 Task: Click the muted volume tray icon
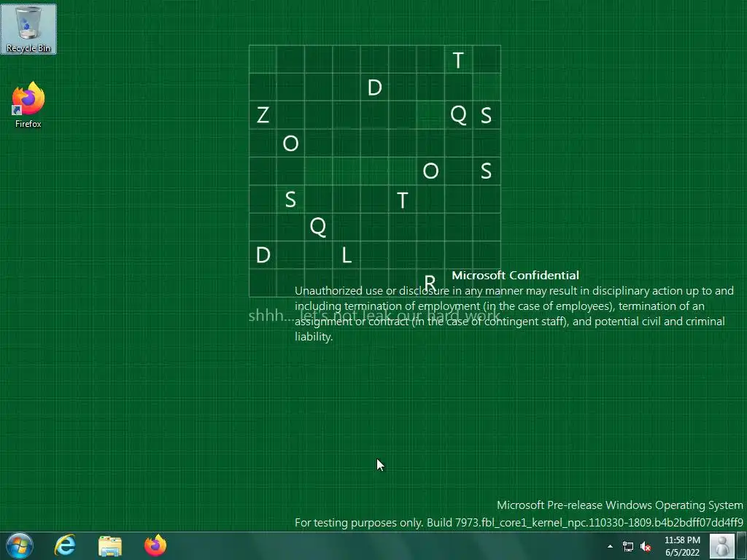pos(646,546)
